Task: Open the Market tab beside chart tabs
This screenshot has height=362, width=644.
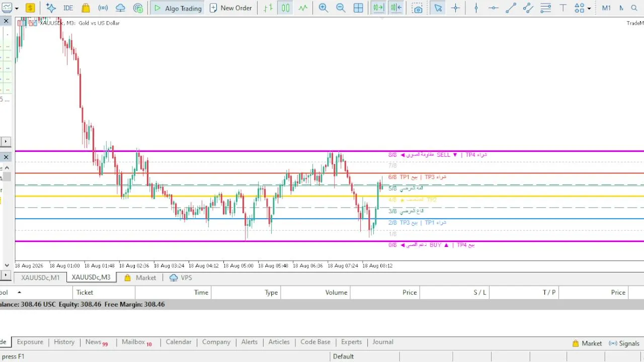Action: pyautogui.click(x=140, y=278)
